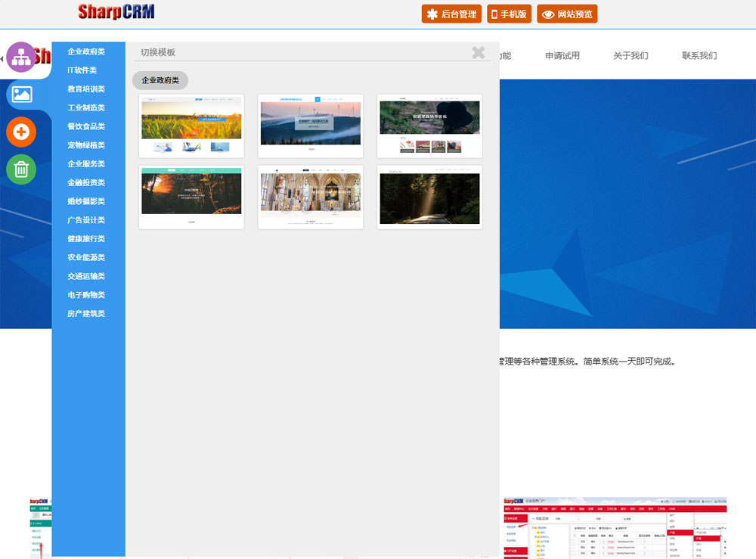The width and height of the screenshot is (756, 559).
Task: Choose the wheat field template thumbnail
Action: [191, 126]
